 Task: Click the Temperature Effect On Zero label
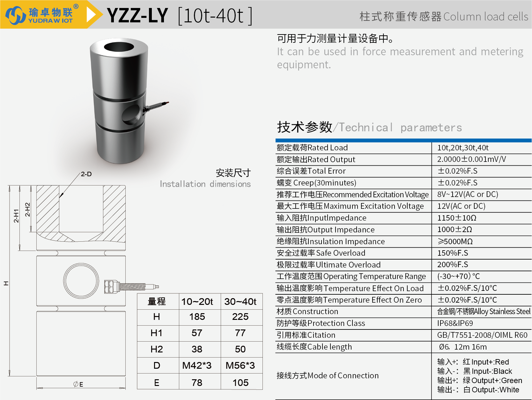[349, 300]
